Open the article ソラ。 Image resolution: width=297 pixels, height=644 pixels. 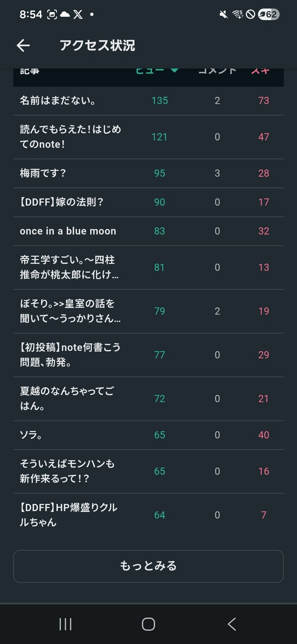pyautogui.click(x=148, y=435)
